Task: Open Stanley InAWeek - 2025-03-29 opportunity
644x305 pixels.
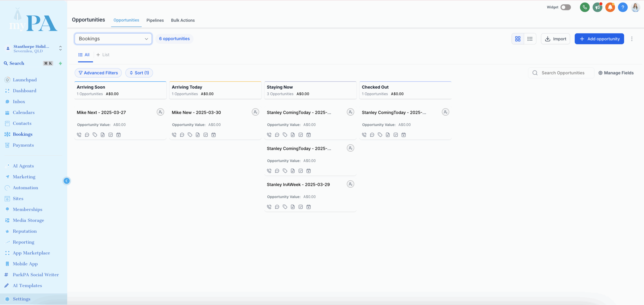Action: [298, 185]
